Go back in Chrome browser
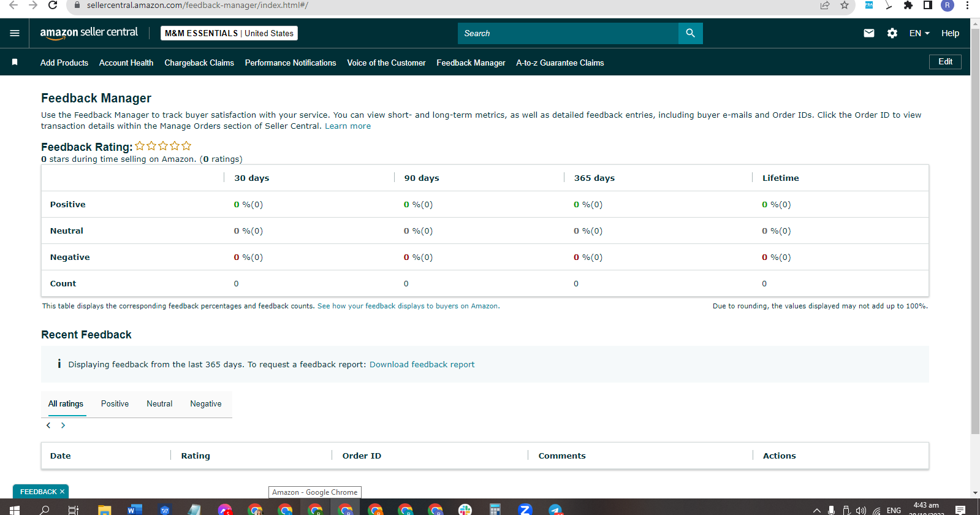The width and height of the screenshot is (980, 515). tap(13, 5)
